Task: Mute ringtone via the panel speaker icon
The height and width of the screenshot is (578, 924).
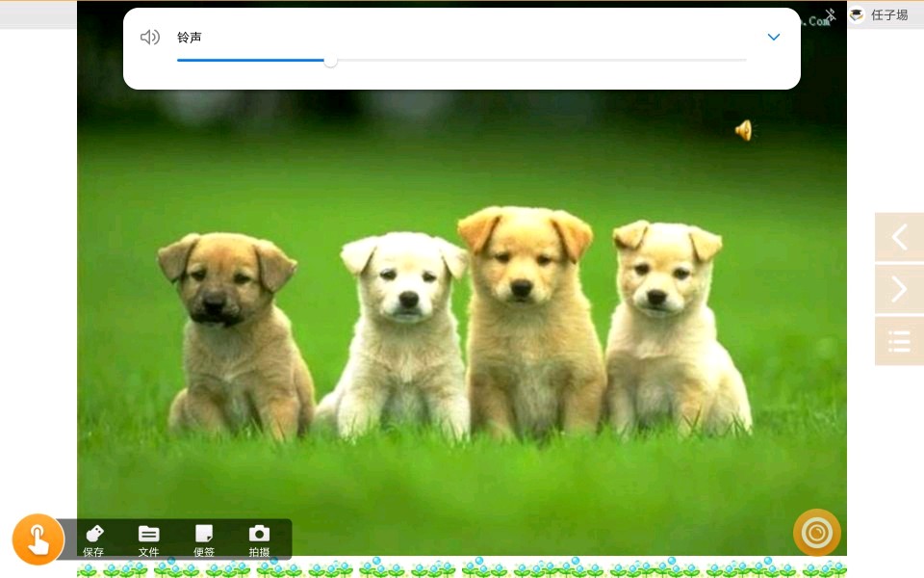Action: (x=149, y=38)
